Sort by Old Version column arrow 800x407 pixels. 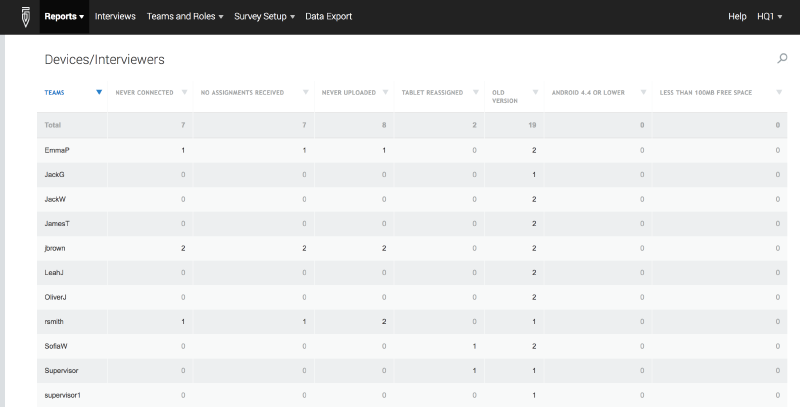pos(536,92)
